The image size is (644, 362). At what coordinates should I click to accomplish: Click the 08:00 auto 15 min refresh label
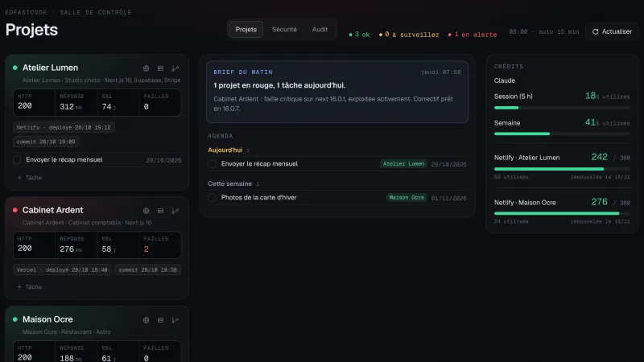tap(544, 31)
